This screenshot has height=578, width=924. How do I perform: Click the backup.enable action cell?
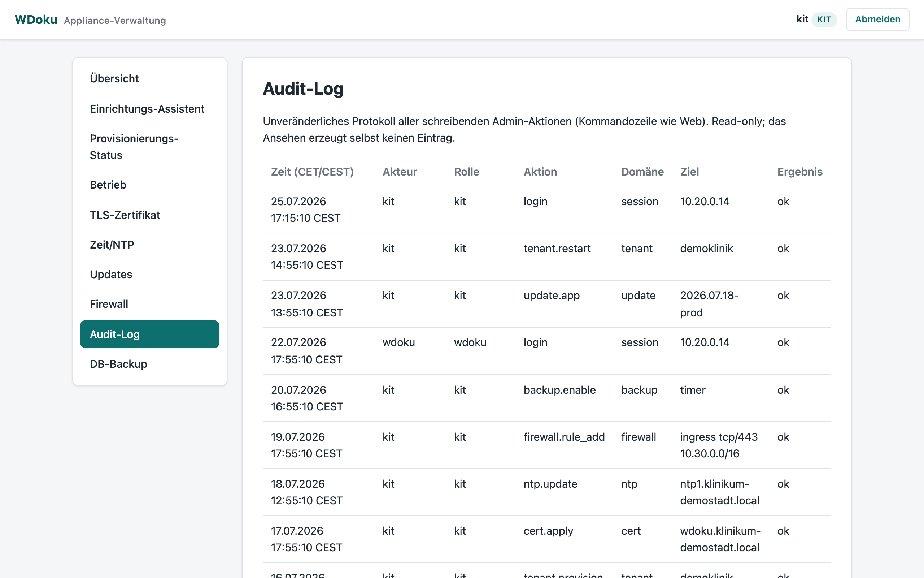[559, 390]
